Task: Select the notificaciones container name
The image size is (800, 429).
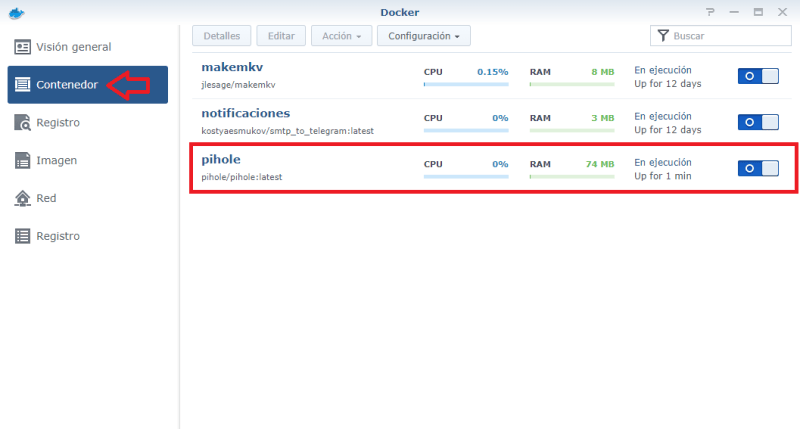Action: 245,113
